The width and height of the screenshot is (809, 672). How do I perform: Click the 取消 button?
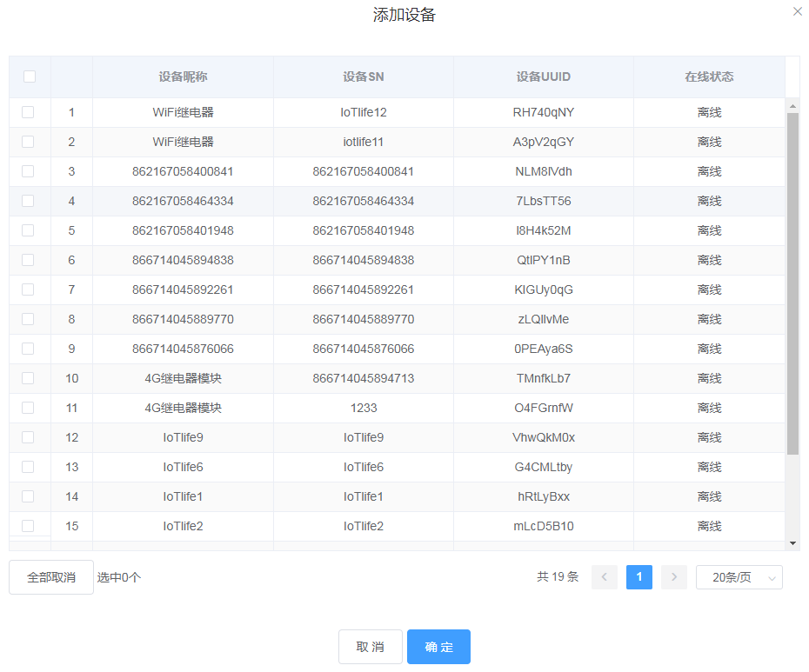[371, 647]
